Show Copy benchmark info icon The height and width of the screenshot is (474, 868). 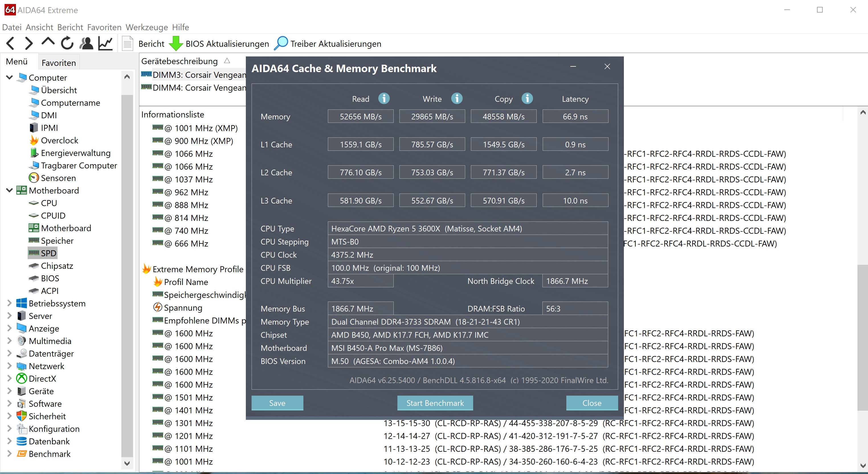527,98
